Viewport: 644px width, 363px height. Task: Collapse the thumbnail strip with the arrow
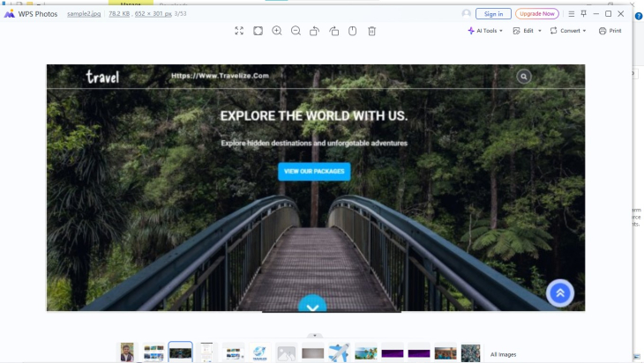tap(315, 336)
